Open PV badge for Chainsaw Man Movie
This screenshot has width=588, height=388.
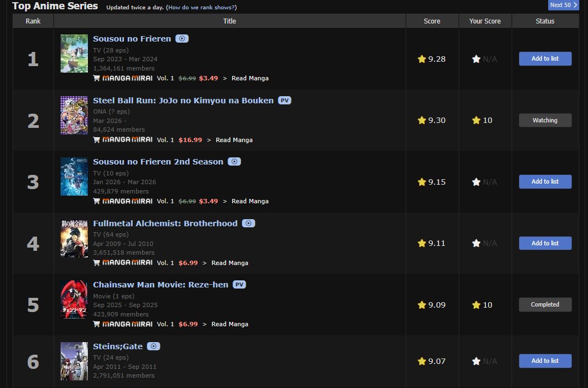point(239,285)
